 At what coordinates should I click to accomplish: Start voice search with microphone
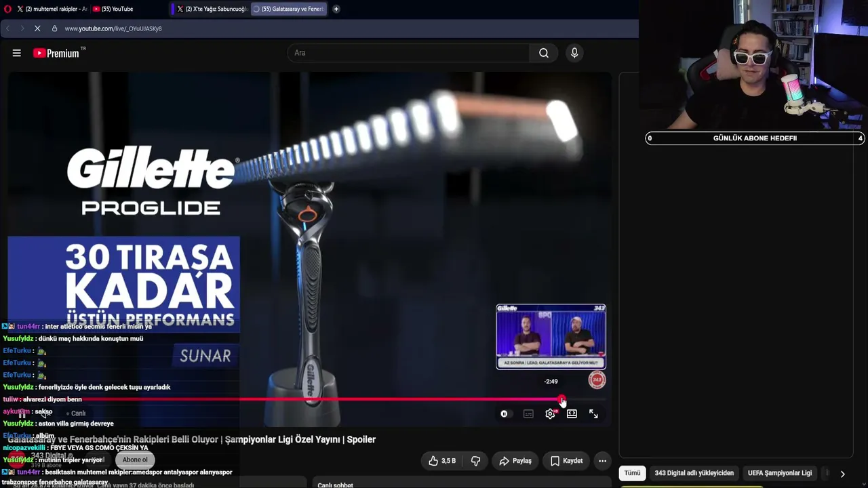tap(574, 53)
